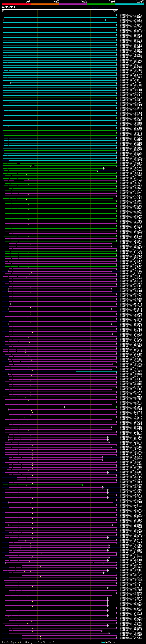Click the query end position 328
Image resolution: width=146 pixels, height=644 pixels.
click(x=115, y=11)
